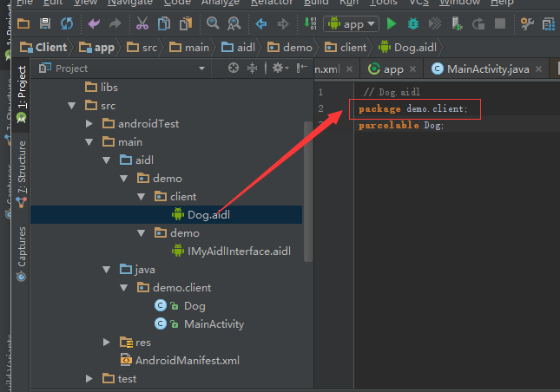Click the Hide Project panel icon

click(302, 68)
